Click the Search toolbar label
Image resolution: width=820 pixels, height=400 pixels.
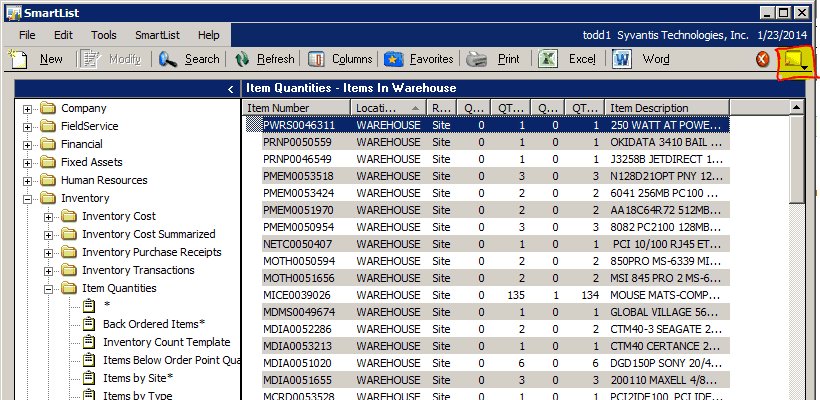point(202,59)
